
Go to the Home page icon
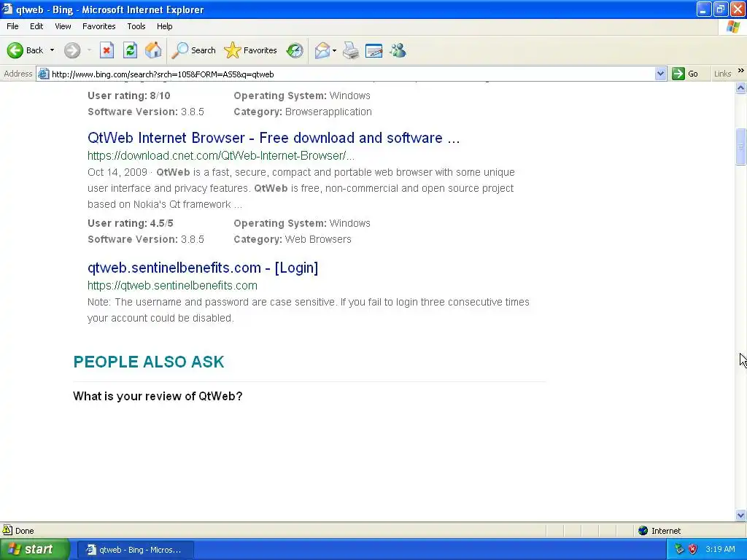pos(153,50)
